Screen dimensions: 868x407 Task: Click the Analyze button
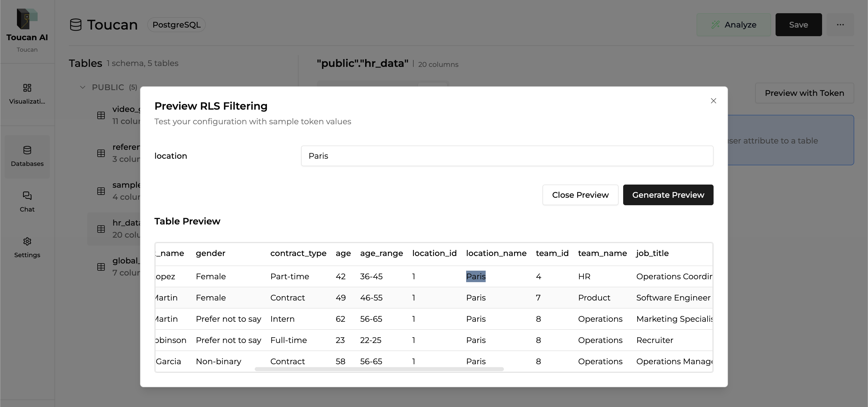(733, 25)
